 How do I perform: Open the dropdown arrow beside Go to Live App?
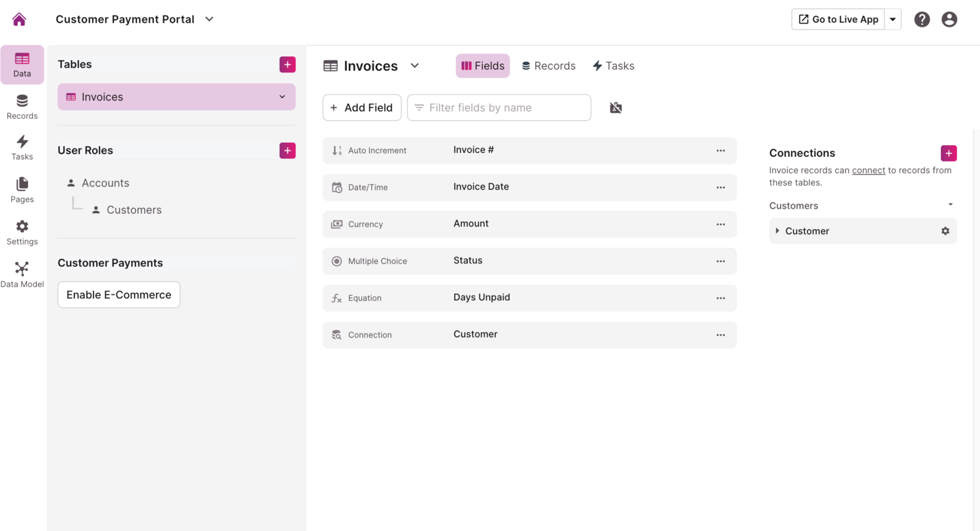(x=893, y=20)
